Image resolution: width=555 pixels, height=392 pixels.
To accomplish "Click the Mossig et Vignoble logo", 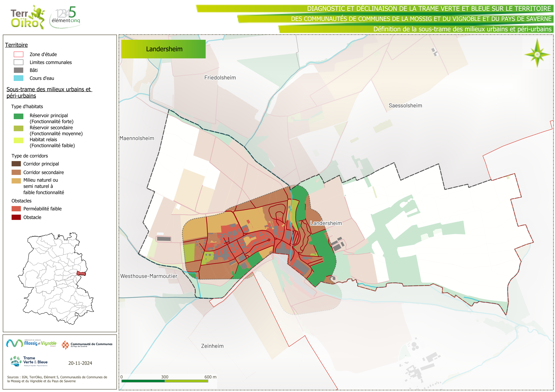I will tap(31, 343).
